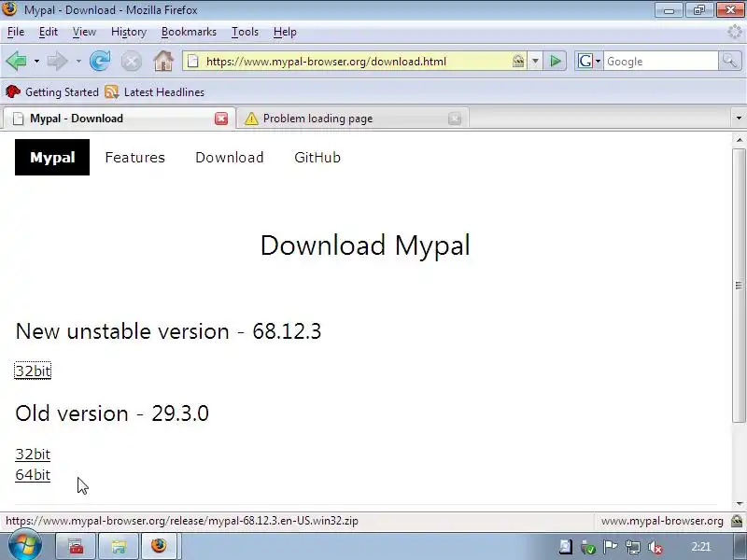This screenshot has width=747, height=560.
Task: Reload the current page
Action: point(100,61)
